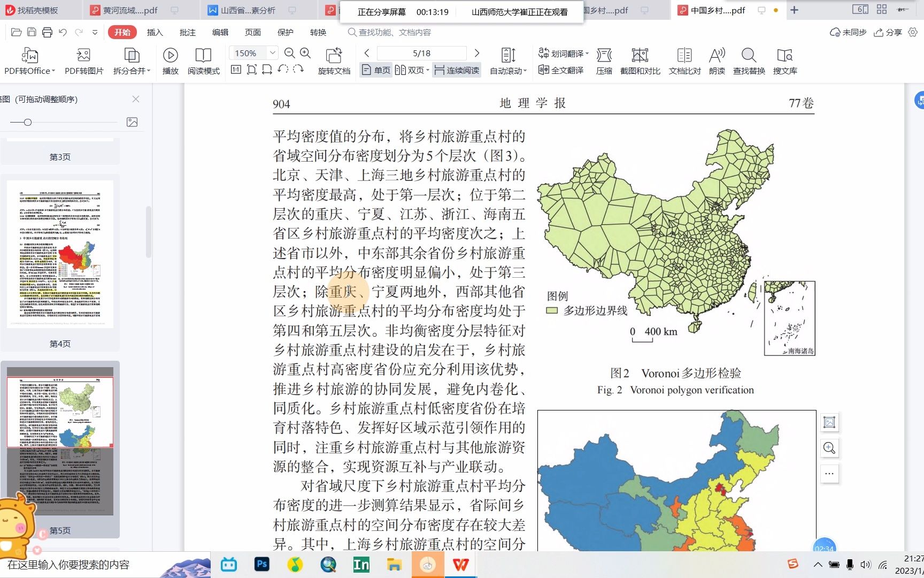Open settings gear icon

click(913, 32)
